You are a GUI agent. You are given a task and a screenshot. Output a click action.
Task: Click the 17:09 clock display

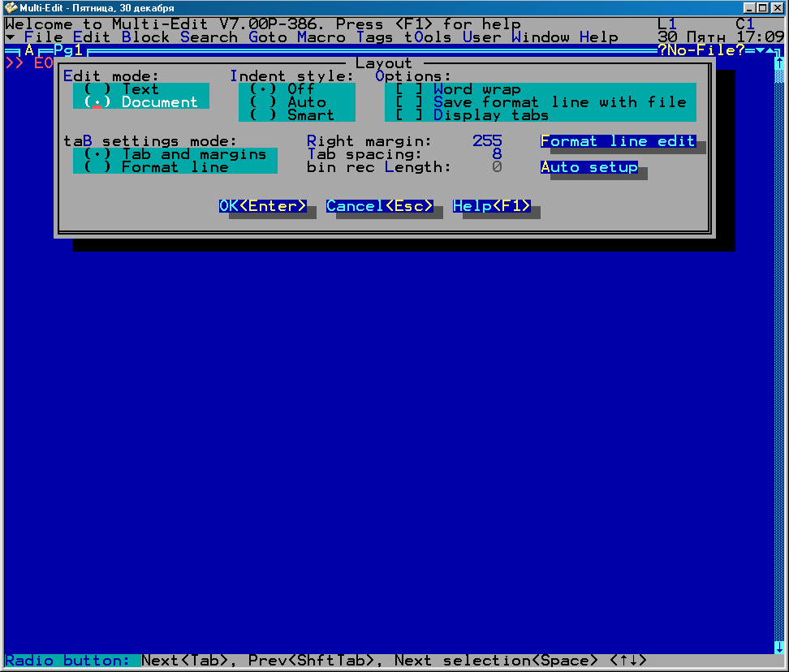(760, 37)
